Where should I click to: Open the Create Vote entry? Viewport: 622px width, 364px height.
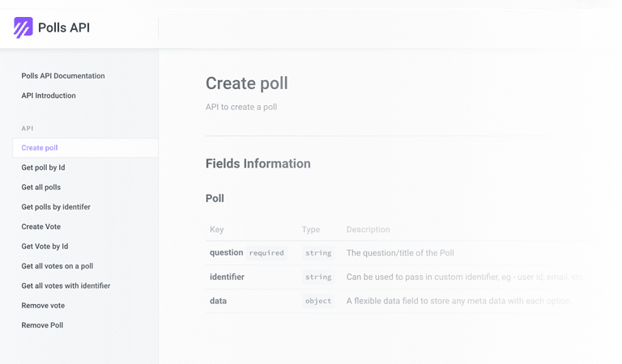coord(41,226)
